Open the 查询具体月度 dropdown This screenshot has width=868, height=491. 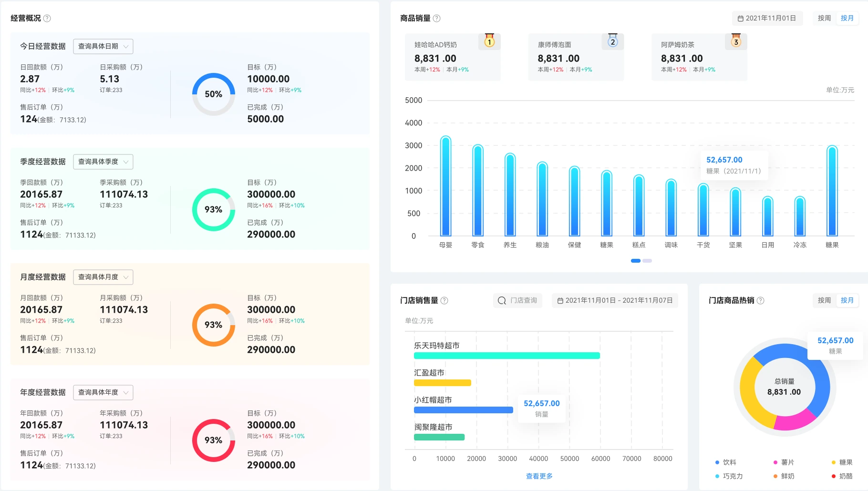(x=103, y=277)
